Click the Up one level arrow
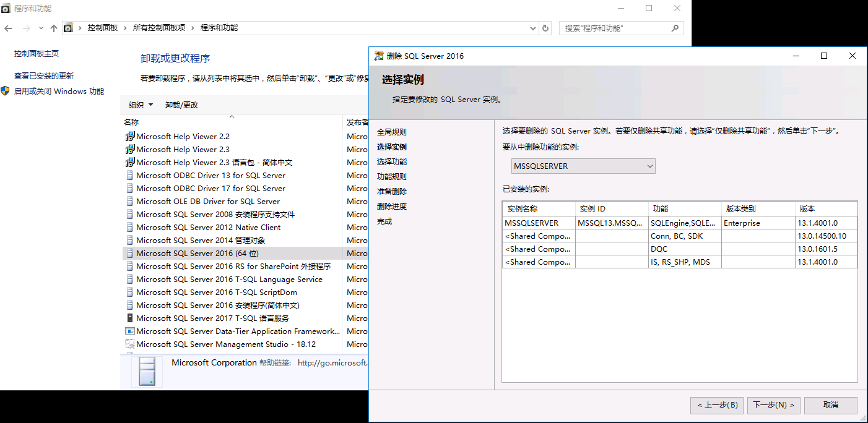 [54, 28]
